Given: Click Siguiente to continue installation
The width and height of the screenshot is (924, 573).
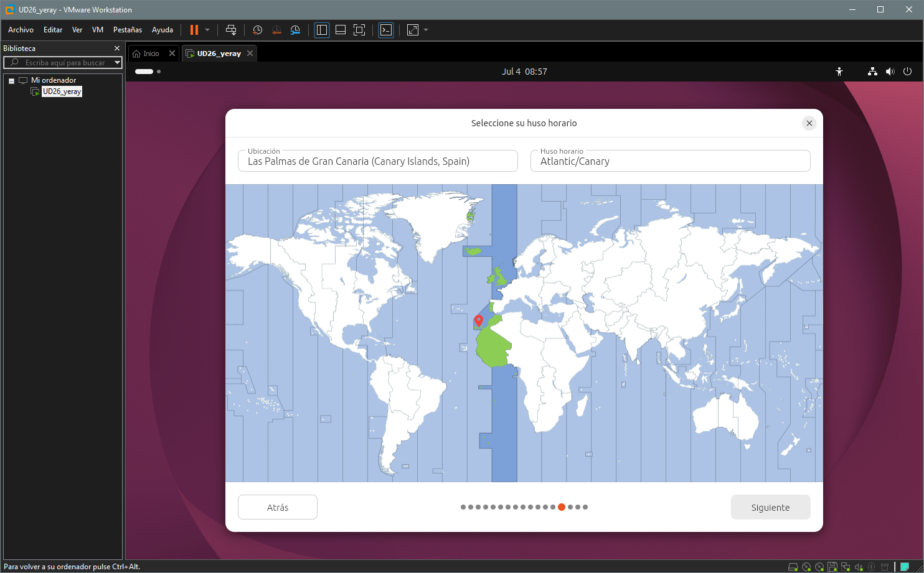Looking at the screenshot, I should click(x=771, y=507).
